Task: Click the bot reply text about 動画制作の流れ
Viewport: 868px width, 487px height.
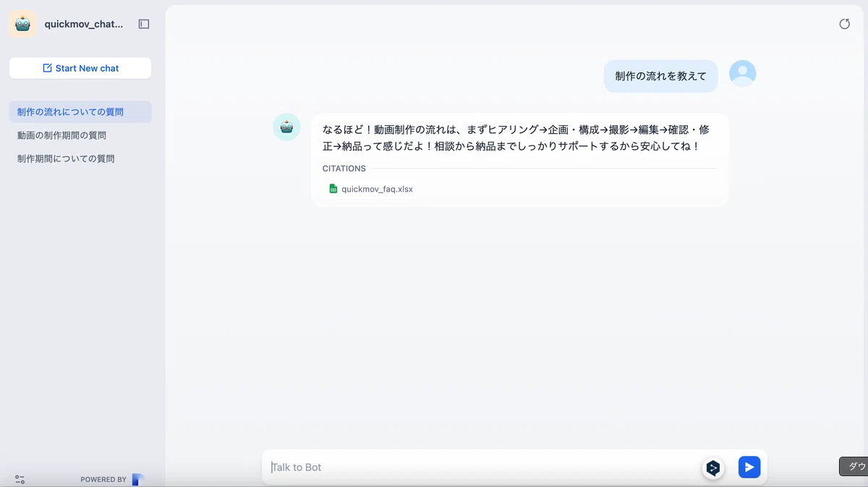Action: 515,137
